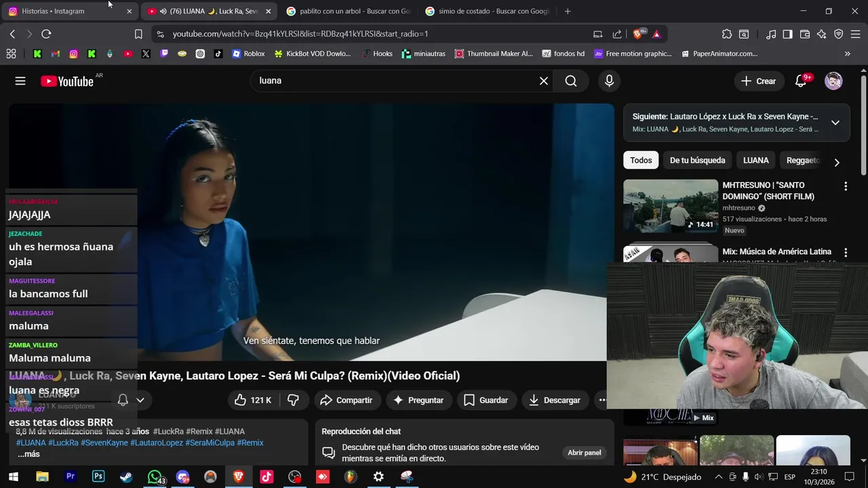Click the magnifier search button
Viewport: 868px width, 488px height.
tap(571, 81)
